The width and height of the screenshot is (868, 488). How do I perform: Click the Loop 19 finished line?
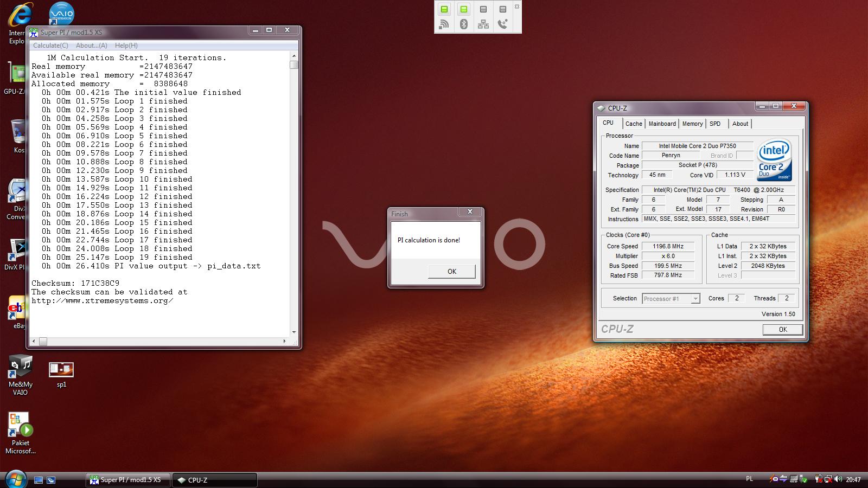tap(117, 257)
